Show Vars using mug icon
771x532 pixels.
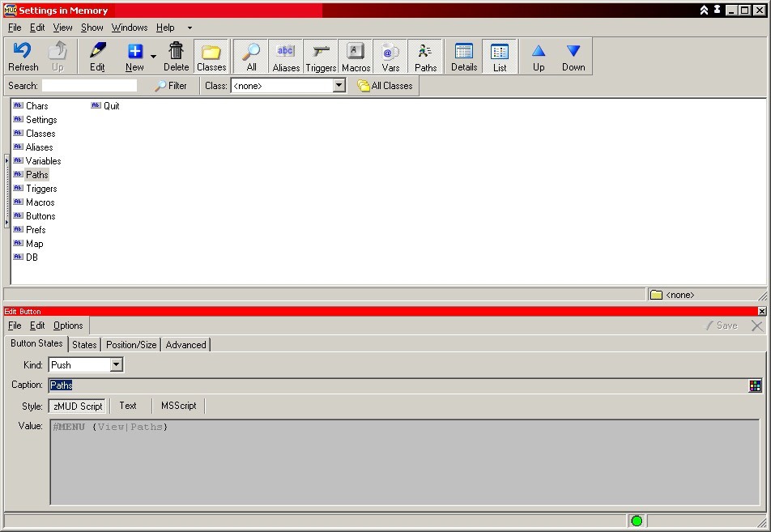[x=390, y=57]
